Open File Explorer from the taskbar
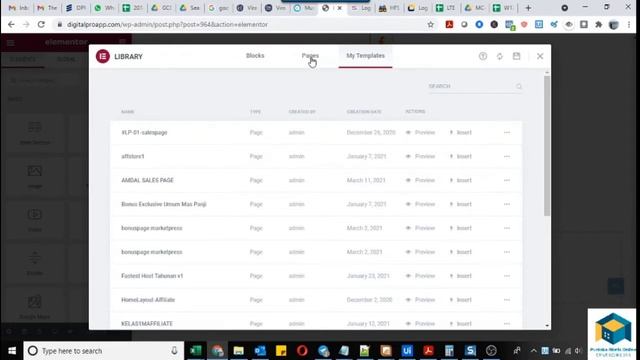This screenshot has width=640, height=360. [238, 351]
